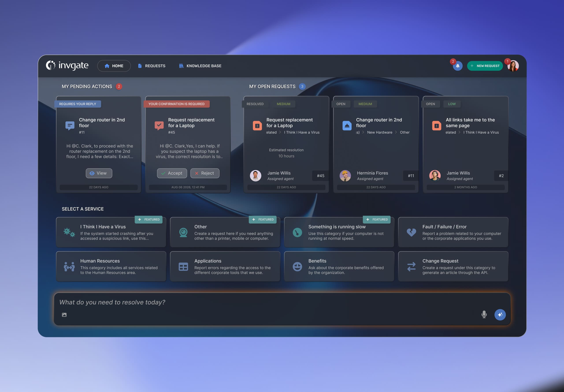Click the gauge icon for running slow
Viewport: 564px width, 392px height.
(297, 232)
